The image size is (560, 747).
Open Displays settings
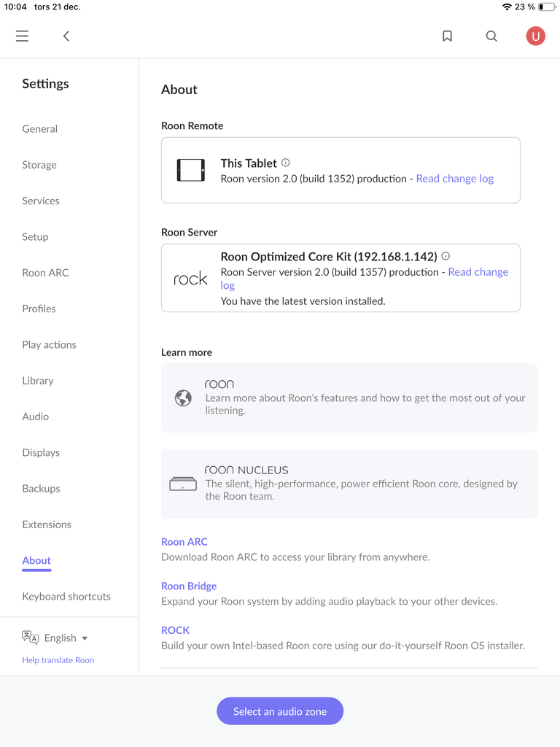click(x=41, y=452)
